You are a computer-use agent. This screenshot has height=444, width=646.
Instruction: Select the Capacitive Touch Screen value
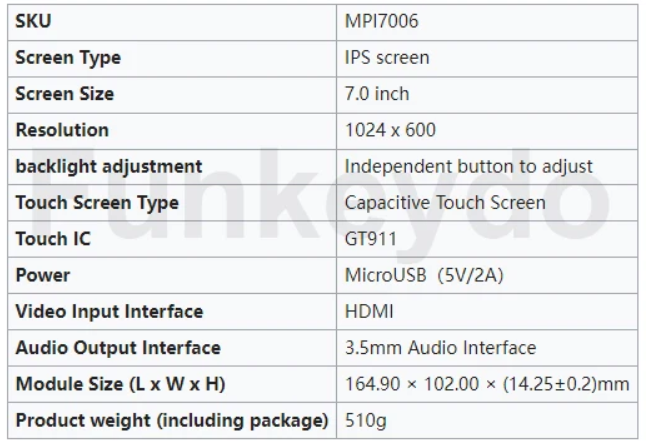click(x=445, y=203)
